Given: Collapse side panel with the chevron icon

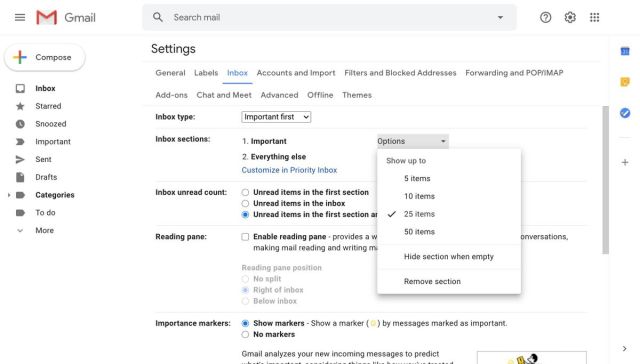Looking at the screenshot, I should pos(624,348).
